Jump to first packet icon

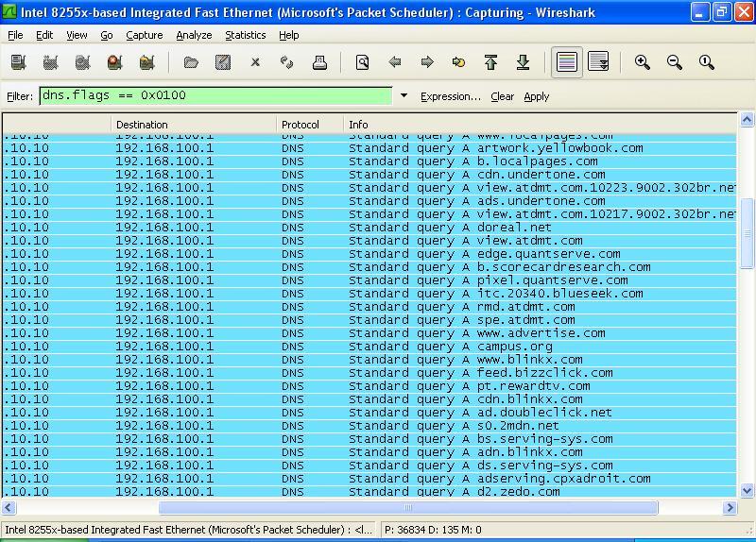point(490,62)
